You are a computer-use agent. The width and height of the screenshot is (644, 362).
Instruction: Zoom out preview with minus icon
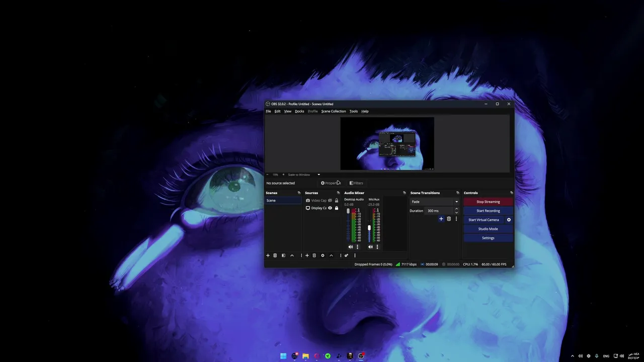coord(267,174)
